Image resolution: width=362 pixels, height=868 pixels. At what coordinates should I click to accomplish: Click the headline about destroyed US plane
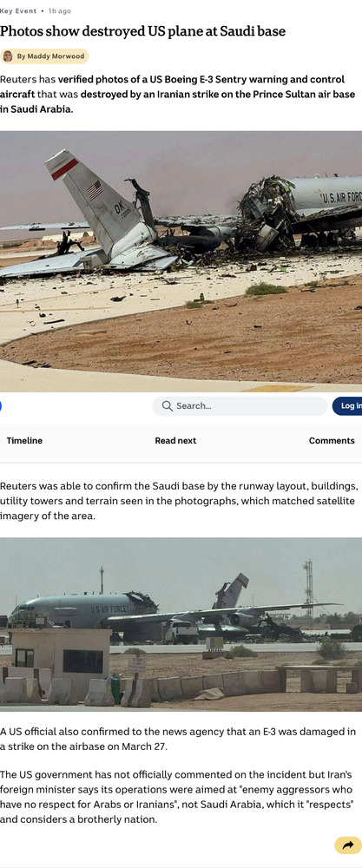(x=143, y=31)
